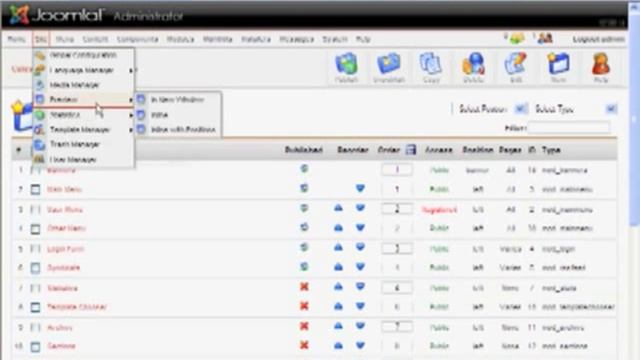Image resolution: width=640 pixels, height=360 pixels.
Task: Choose Inline with Positions preview
Action: [x=178, y=130]
